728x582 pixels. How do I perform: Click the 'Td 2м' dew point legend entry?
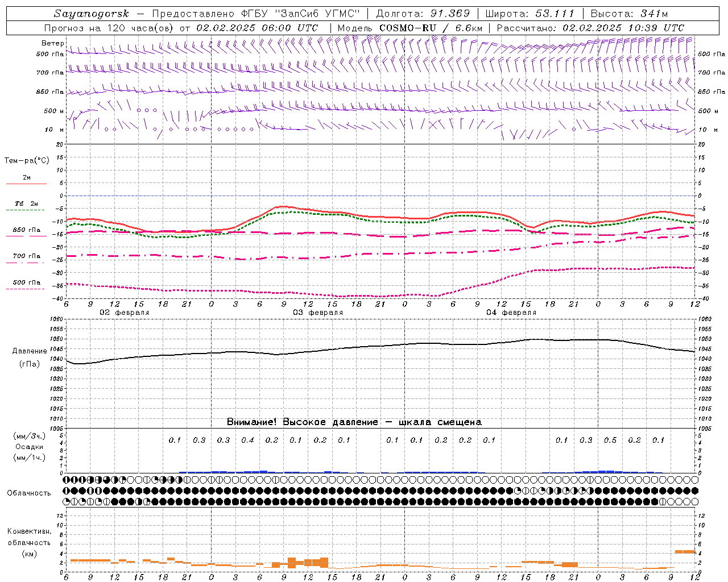(x=27, y=203)
